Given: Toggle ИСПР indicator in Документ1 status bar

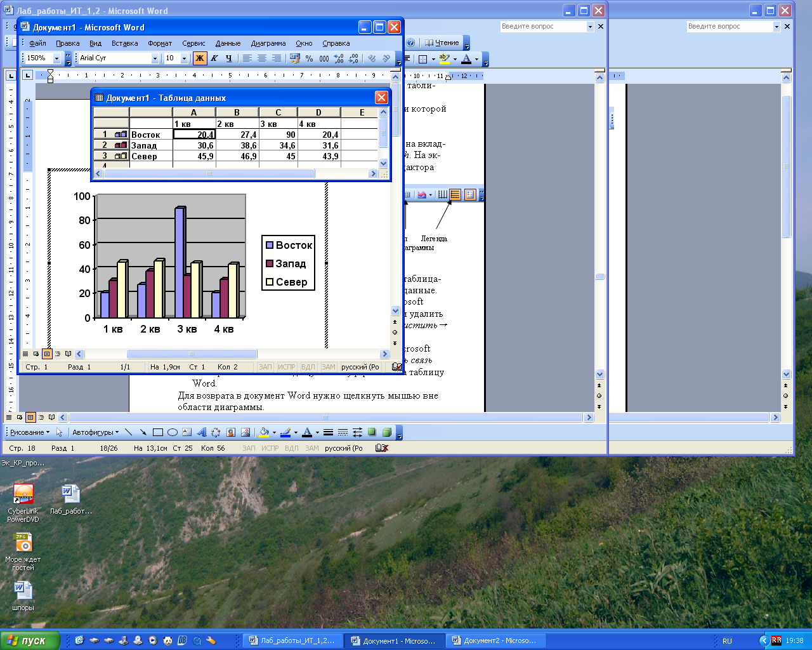Looking at the screenshot, I should point(287,367).
